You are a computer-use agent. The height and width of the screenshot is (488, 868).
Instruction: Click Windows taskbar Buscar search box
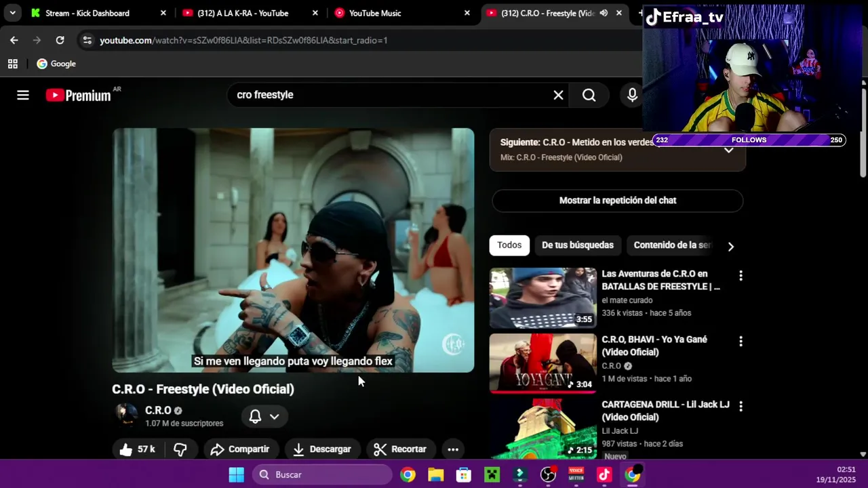point(322,474)
